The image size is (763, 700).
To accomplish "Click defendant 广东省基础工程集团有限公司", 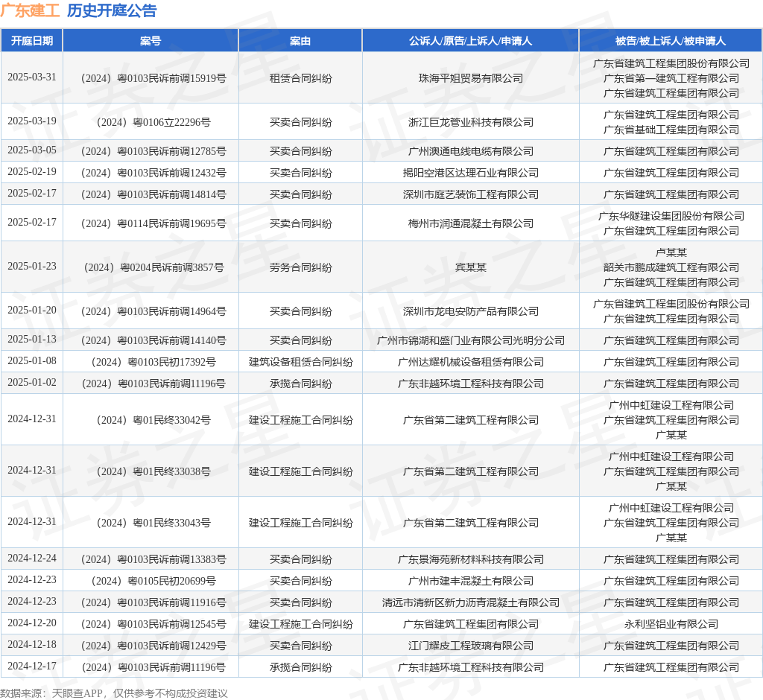I will click(x=671, y=130).
